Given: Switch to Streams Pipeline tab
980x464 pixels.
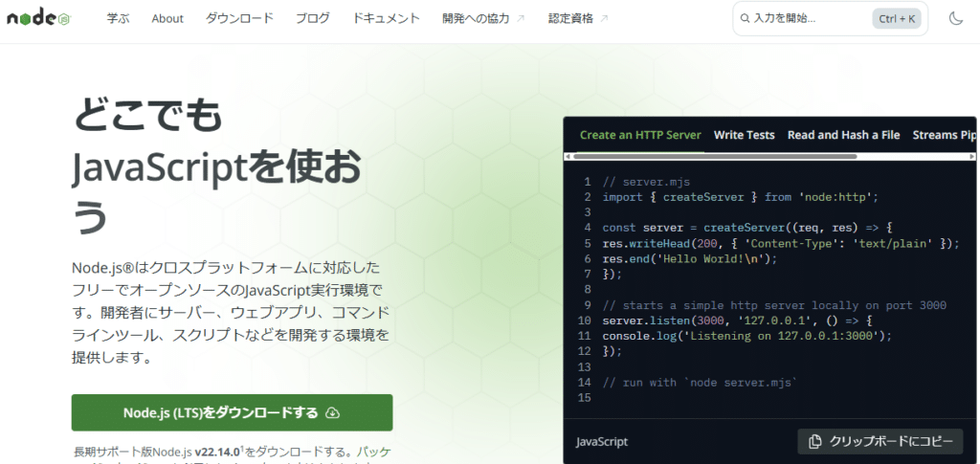Looking at the screenshot, I should pyautogui.click(x=944, y=135).
